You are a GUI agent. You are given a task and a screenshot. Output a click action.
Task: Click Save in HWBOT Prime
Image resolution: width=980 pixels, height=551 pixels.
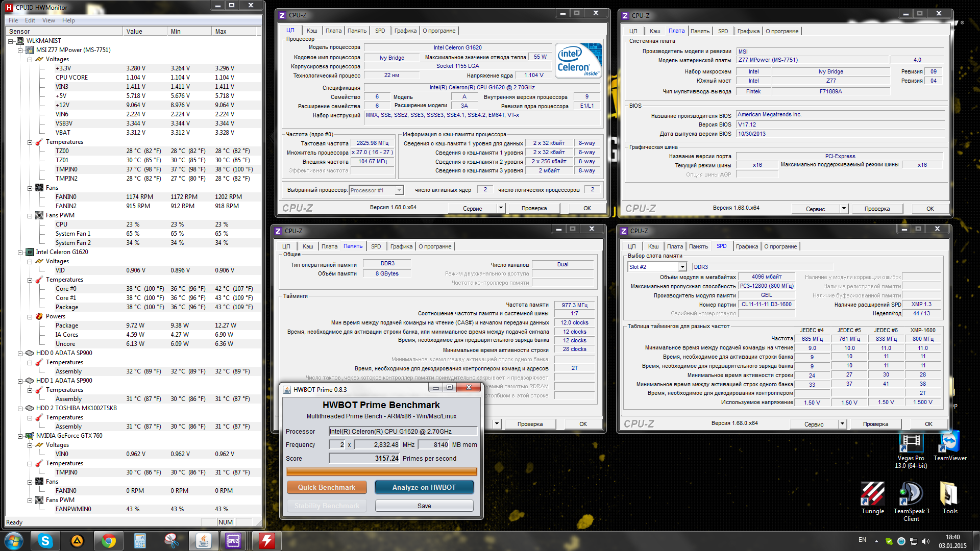[424, 506]
